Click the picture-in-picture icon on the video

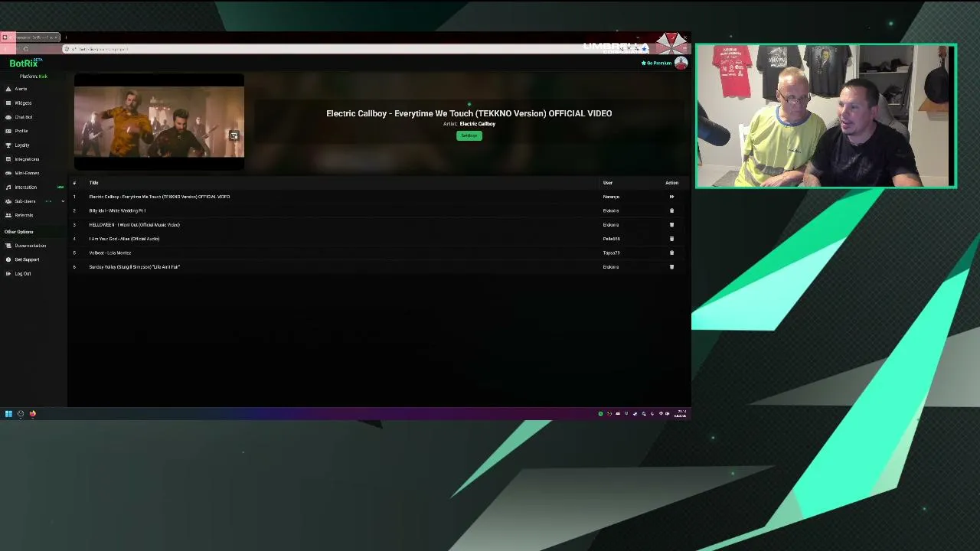click(x=234, y=136)
